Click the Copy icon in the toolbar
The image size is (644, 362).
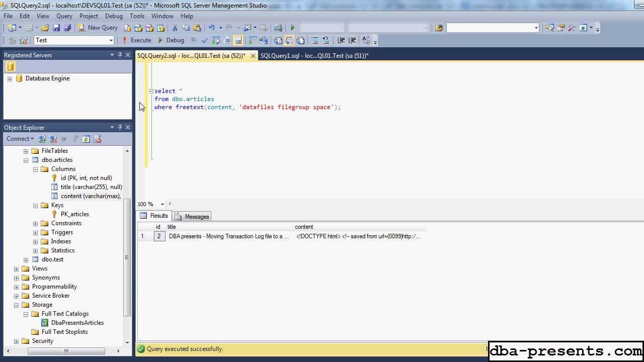coord(186,28)
